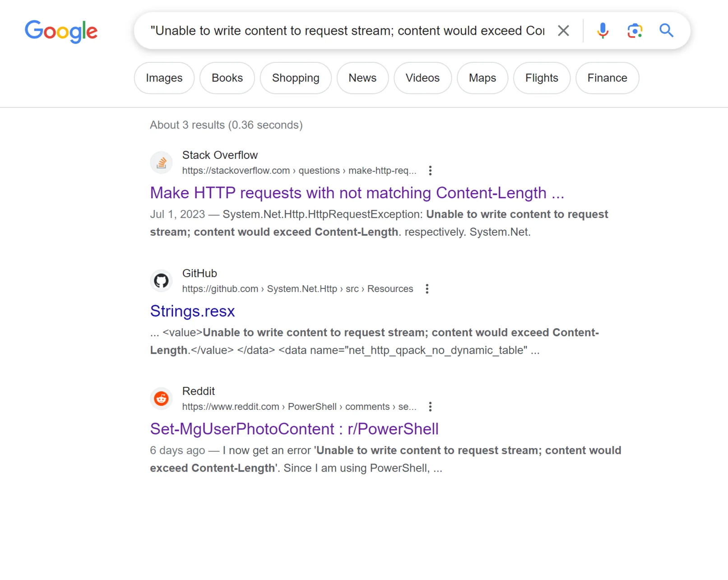Click the GitHub favicon icon
Image resolution: width=728 pixels, height=580 pixels.
click(x=161, y=281)
